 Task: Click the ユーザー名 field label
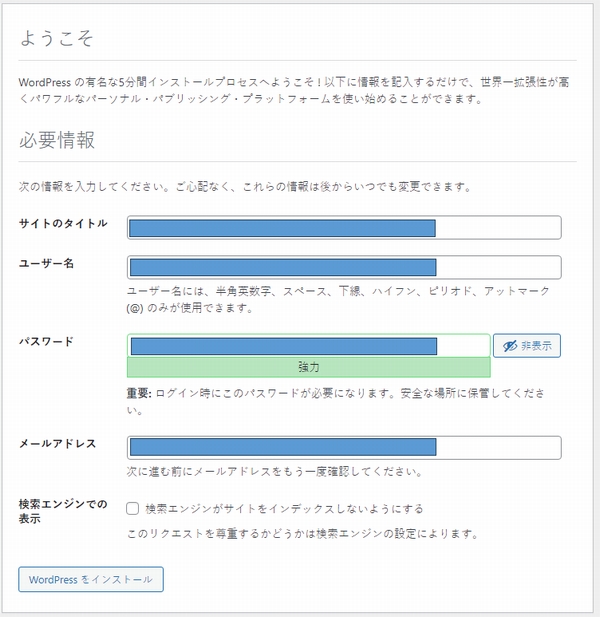[48, 262]
